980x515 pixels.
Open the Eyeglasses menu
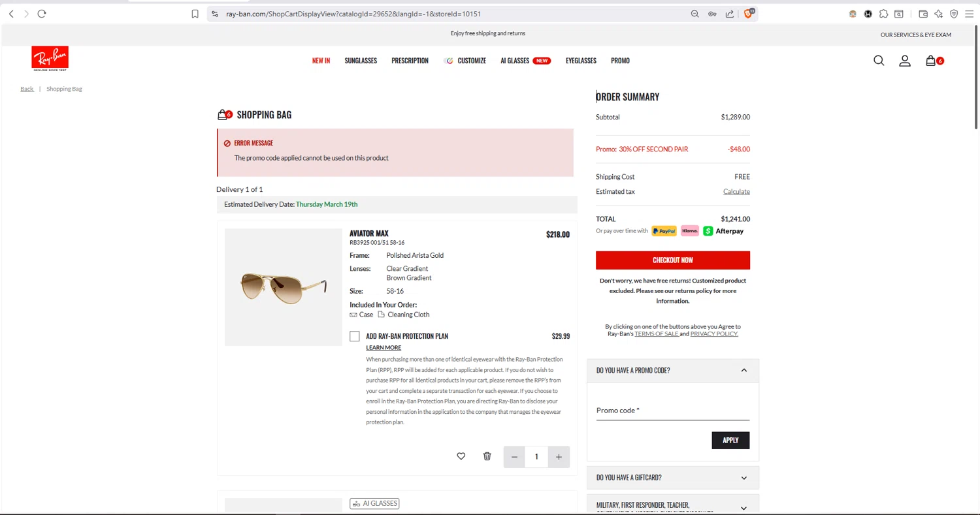pyautogui.click(x=581, y=61)
